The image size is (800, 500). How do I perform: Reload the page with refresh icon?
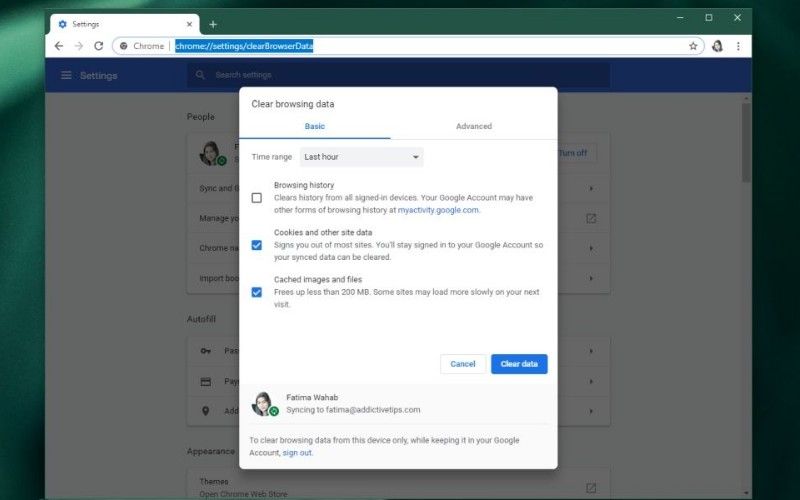tap(99, 46)
